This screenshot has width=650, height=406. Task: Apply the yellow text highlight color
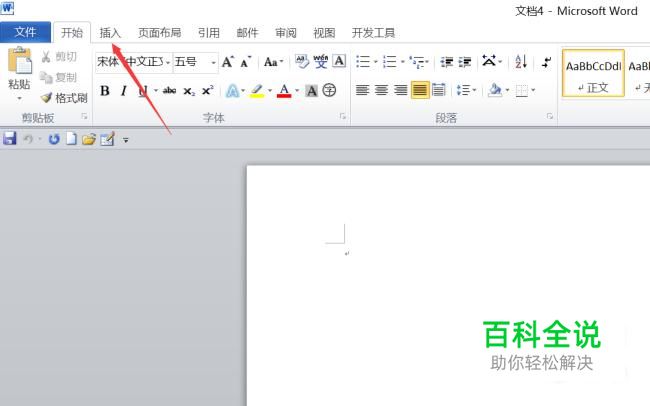click(x=257, y=90)
